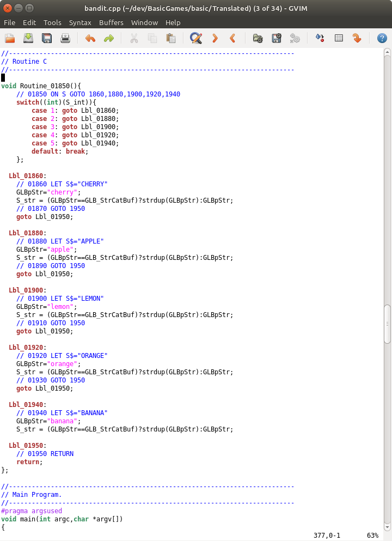Jump to previous search match
The height and width of the screenshot is (541, 392).
pyautogui.click(x=232, y=38)
